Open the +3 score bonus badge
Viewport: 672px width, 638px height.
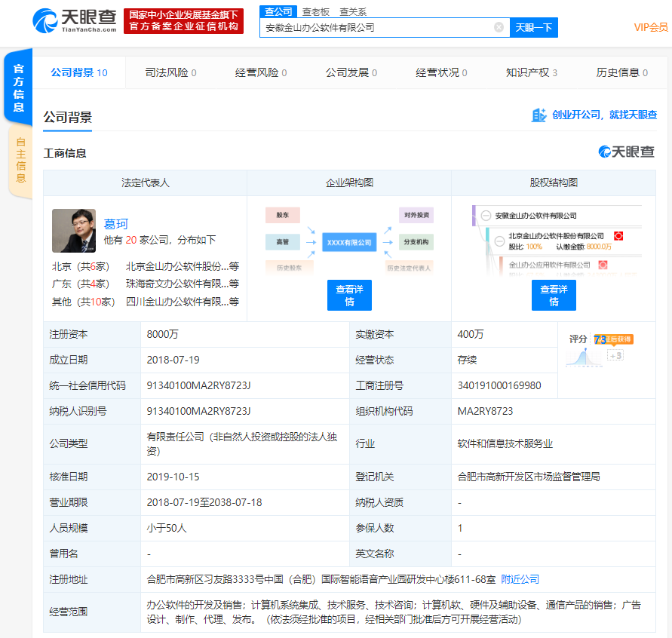point(615,356)
